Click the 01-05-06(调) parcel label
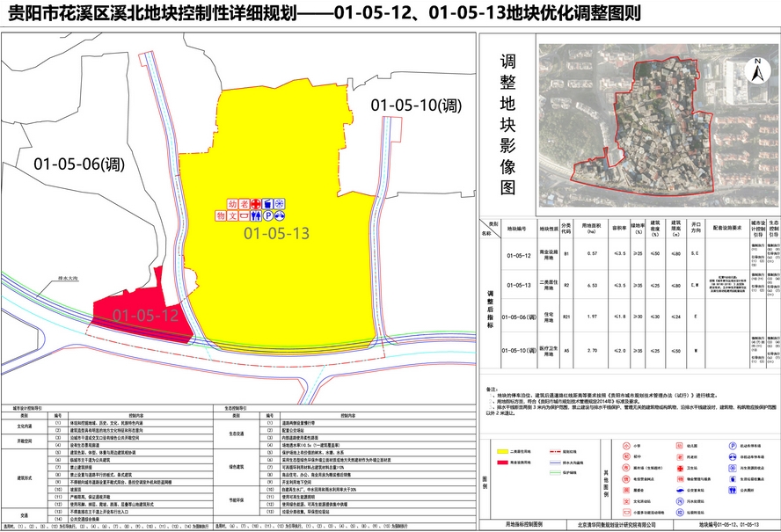 [79, 164]
